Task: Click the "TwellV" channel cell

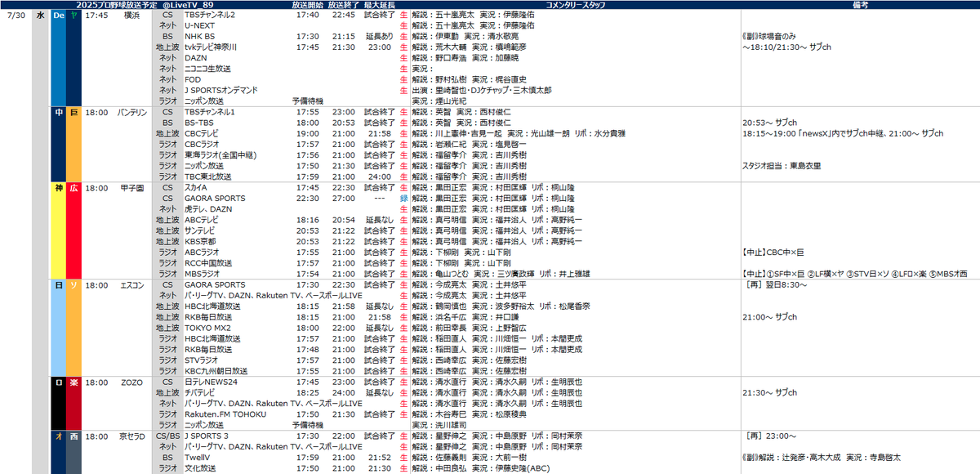Action: click(x=197, y=458)
